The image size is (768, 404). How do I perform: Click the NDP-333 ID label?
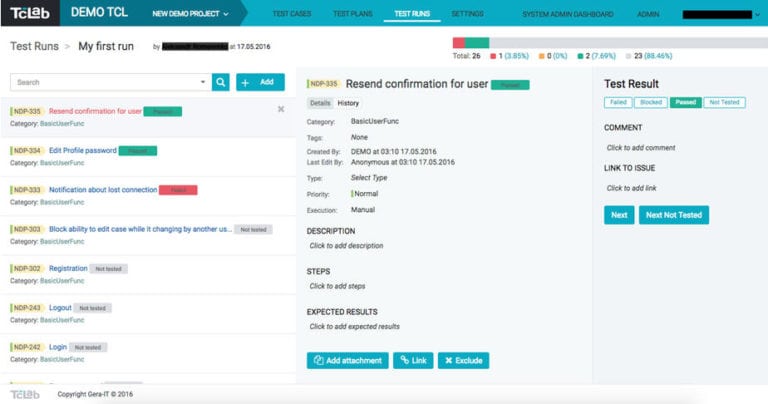[x=27, y=190]
